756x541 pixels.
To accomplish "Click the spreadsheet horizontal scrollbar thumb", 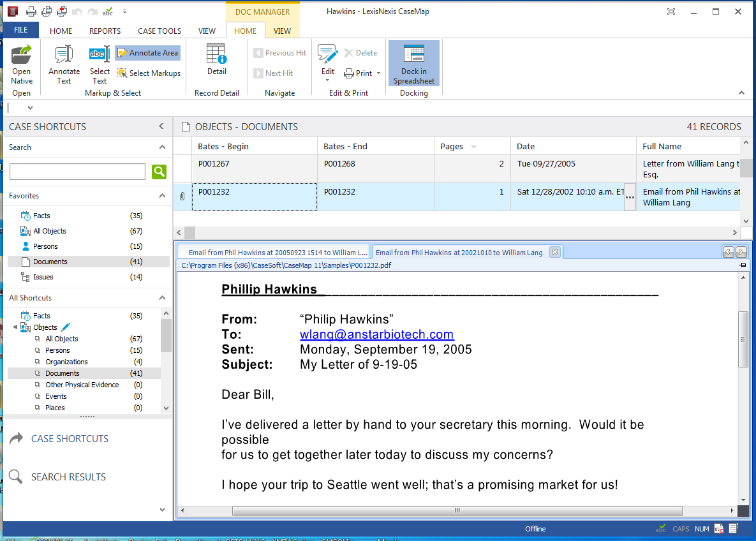I will click(x=190, y=232).
